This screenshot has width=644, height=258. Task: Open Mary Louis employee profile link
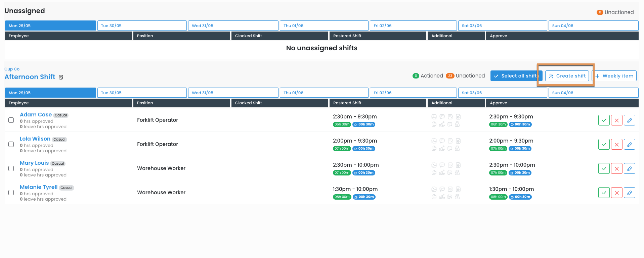click(x=34, y=163)
